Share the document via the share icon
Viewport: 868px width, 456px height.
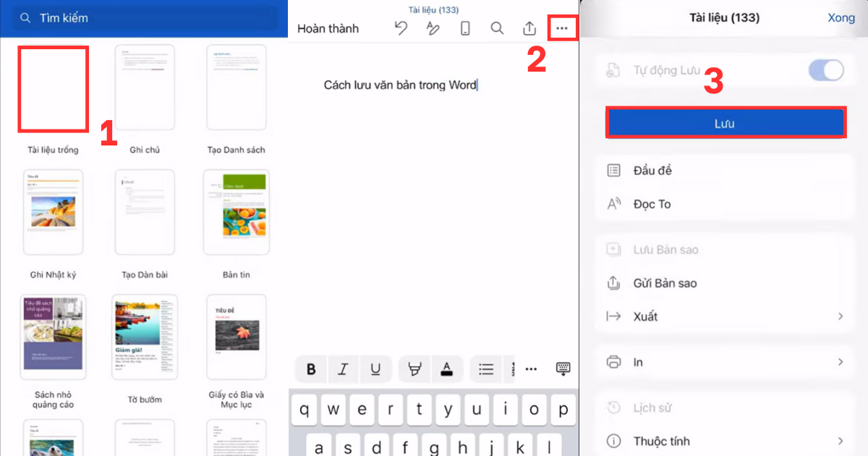(x=529, y=28)
